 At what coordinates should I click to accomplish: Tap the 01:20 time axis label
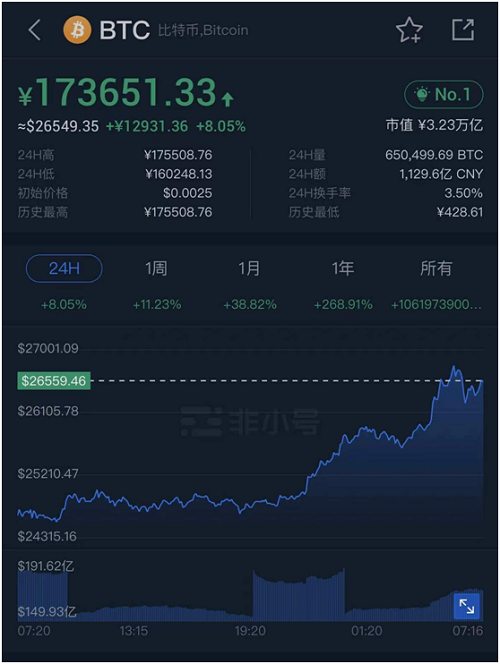[367, 631]
